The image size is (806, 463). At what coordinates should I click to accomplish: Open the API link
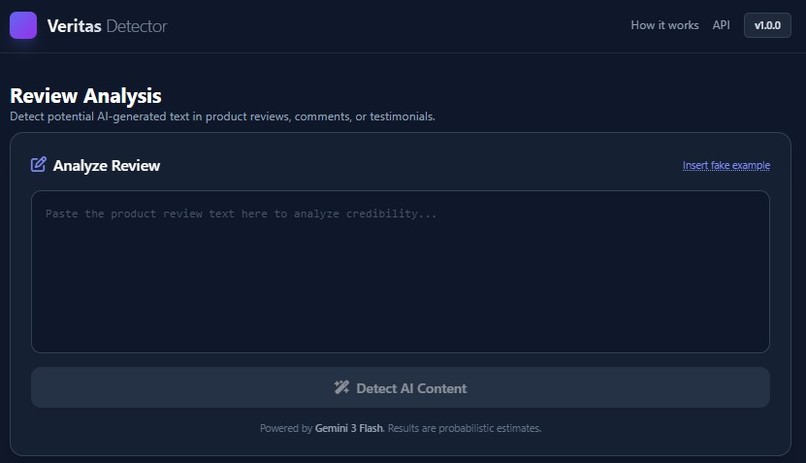click(x=721, y=25)
